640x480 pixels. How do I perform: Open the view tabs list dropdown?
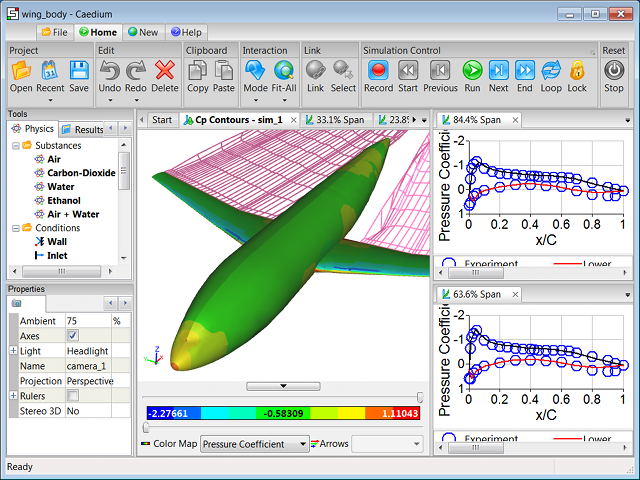[x=424, y=120]
